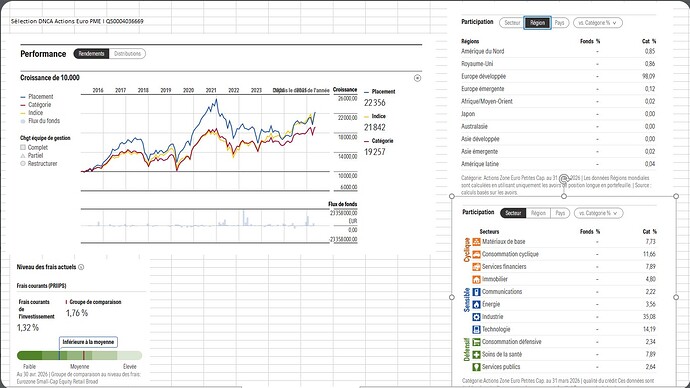This screenshot has height=388, width=690.
Task: Toggle the Restructurer legend option
Action: (x=23, y=164)
